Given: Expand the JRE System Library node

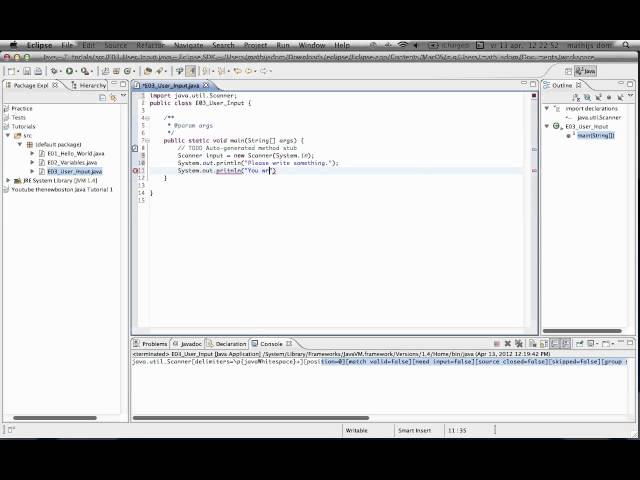Looking at the screenshot, I should [x=8, y=180].
